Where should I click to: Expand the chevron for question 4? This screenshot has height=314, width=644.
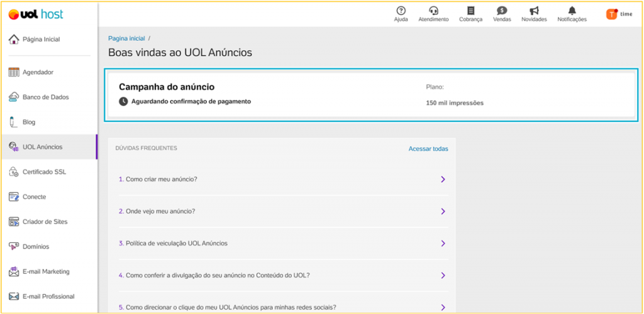point(443,275)
